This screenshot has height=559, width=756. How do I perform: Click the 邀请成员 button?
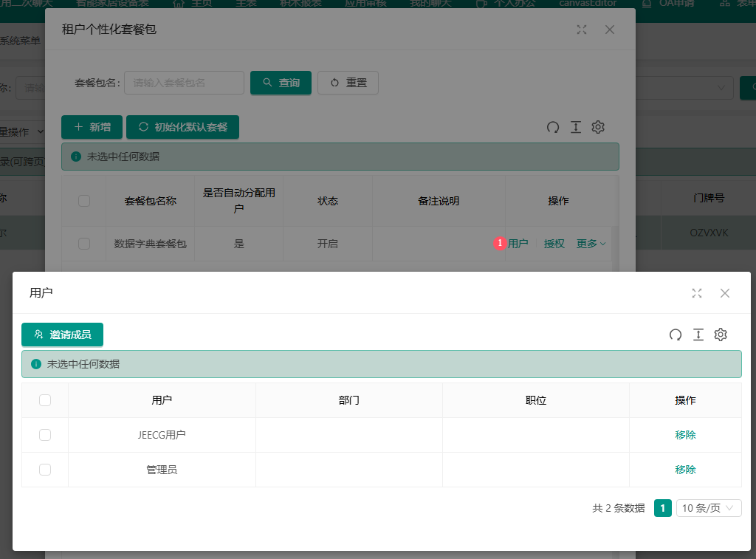(x=63, y=335)
